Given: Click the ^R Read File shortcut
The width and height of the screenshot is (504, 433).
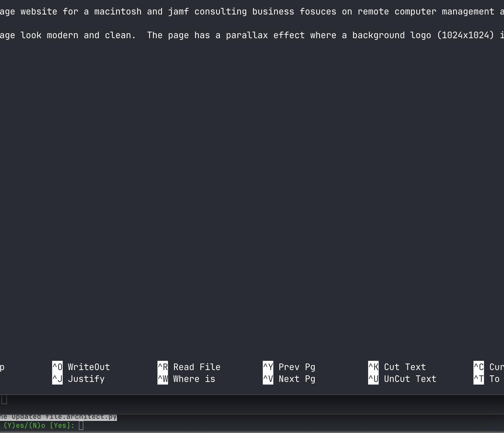Looking at the screenshot, I should [x=189, y=367].
